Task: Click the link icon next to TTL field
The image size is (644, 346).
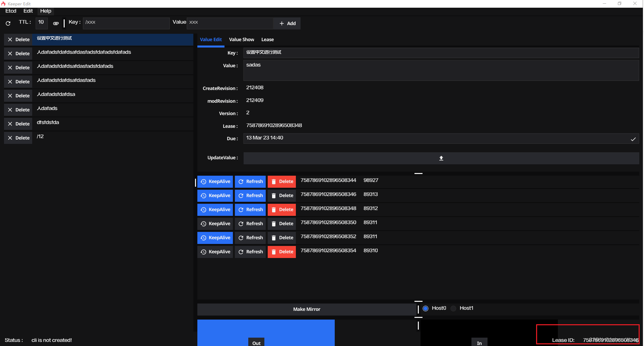Action: (56, 23)
